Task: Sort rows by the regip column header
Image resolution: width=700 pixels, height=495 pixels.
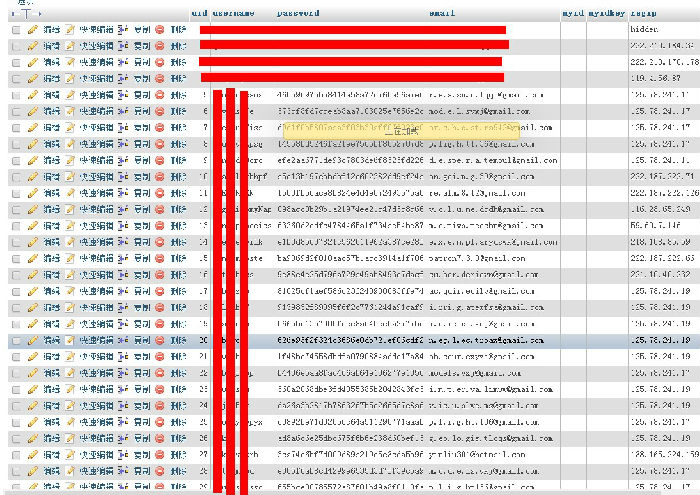Action: coord(643,14)
